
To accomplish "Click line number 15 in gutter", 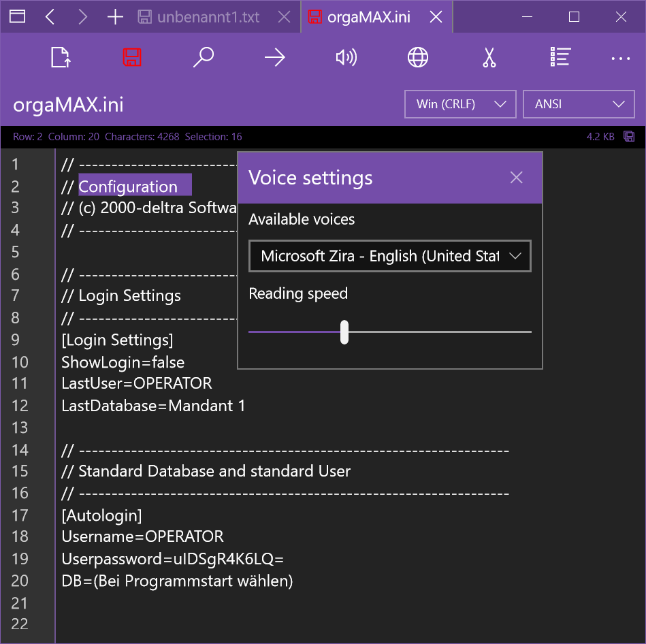I will 19,470.
